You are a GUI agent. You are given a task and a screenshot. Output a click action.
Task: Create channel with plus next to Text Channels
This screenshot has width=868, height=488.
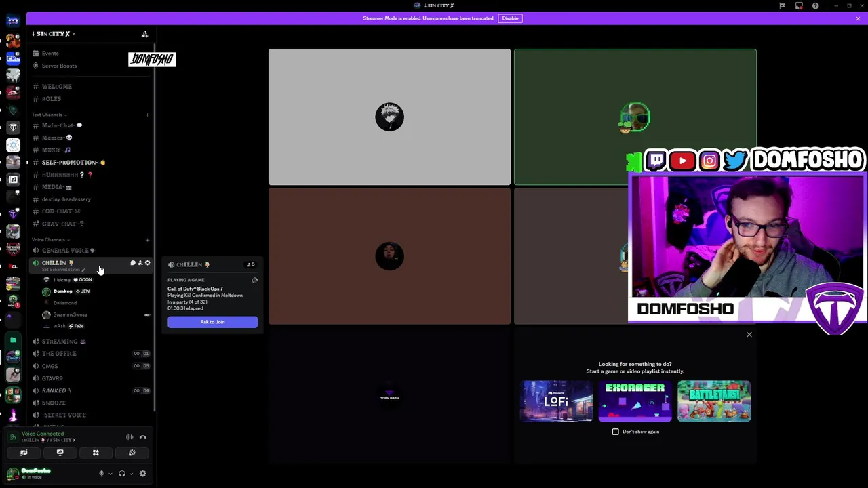point(147,115)
